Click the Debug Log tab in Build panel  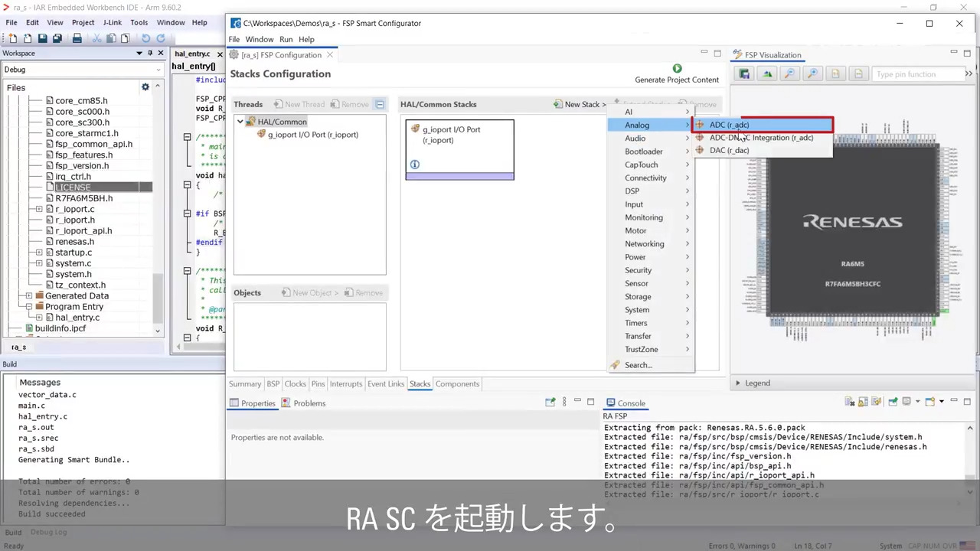click(48, 532)
